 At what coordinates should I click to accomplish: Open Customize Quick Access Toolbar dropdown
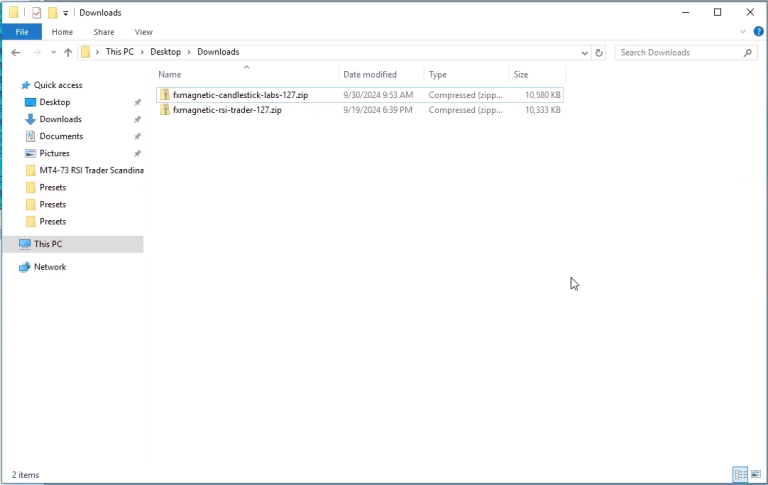tap(65, 13)
